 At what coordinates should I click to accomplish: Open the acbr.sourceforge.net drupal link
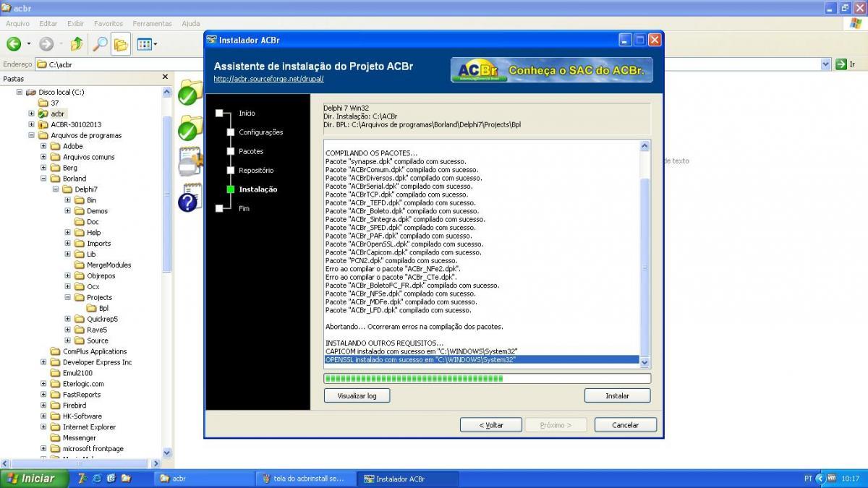[x=268, y=79]
